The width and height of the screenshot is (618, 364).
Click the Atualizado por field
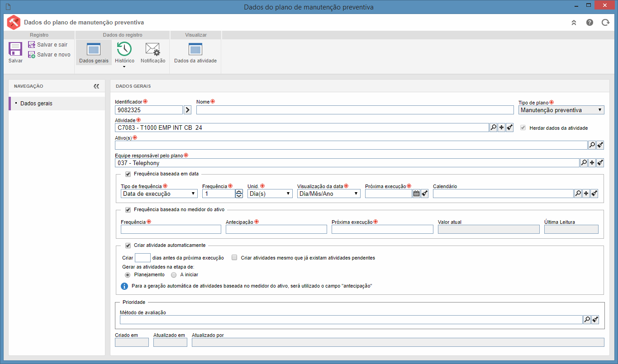pyautogui.click(x=398, y=342)
